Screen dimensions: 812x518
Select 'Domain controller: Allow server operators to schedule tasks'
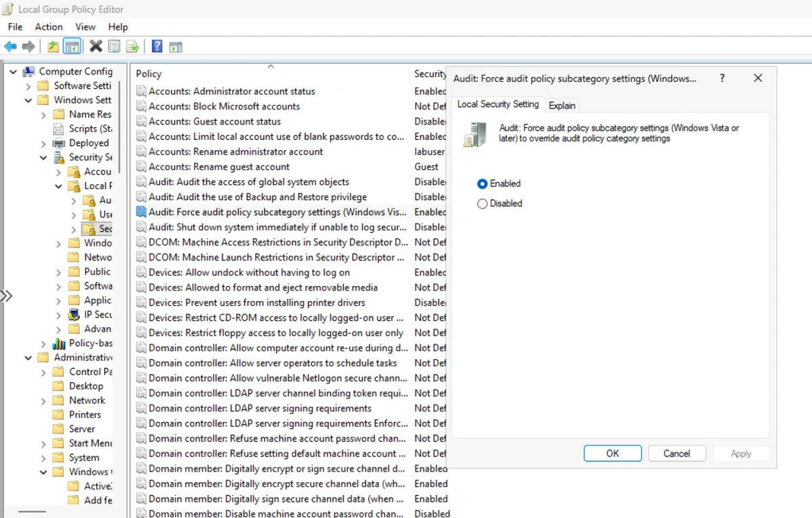click(273, 363)
